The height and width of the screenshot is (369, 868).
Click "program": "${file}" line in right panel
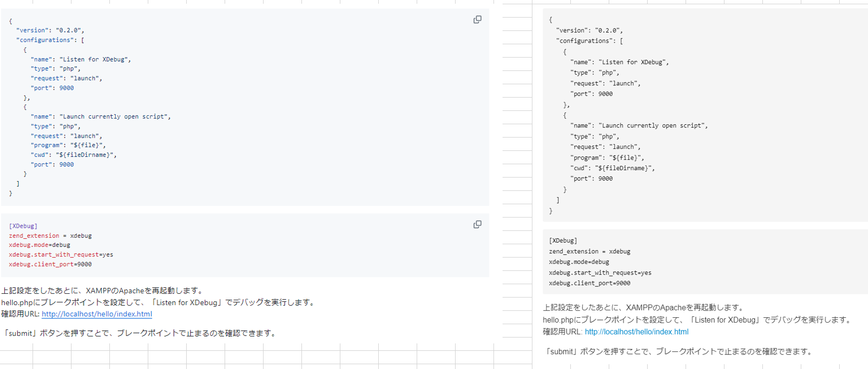coord(607,158)
